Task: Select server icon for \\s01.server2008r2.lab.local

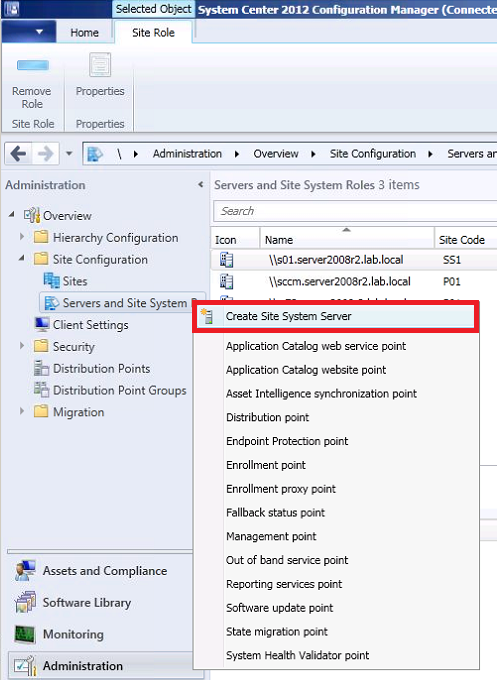Action: pos(226,260)
